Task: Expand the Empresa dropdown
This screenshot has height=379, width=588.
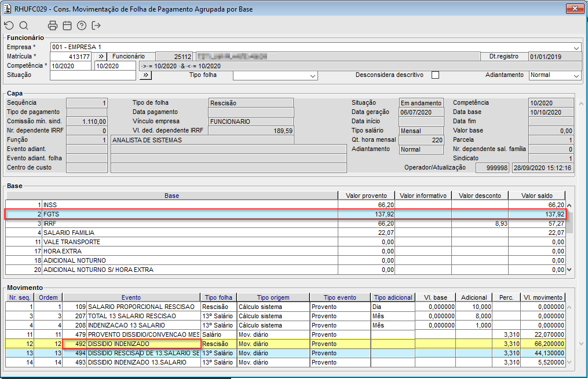Action: point(576,47)
